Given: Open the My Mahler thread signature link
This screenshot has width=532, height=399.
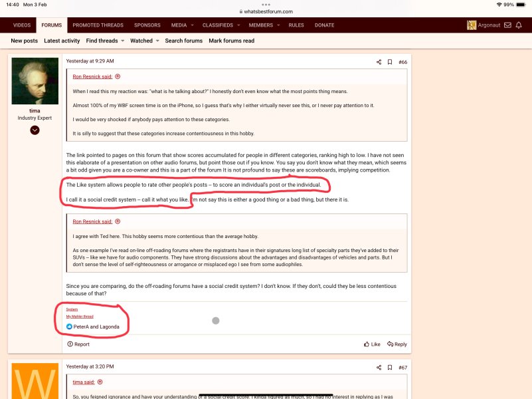Looking at the screenshot, I should click(80, 317).
